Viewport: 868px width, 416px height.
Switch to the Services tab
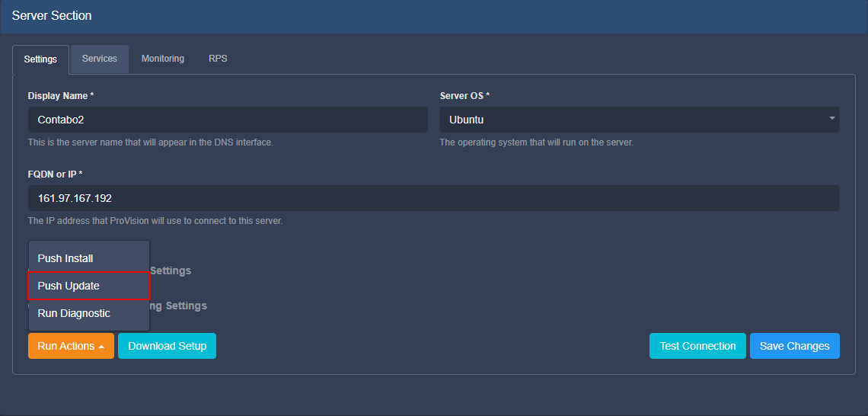click(x=100, y=59)
